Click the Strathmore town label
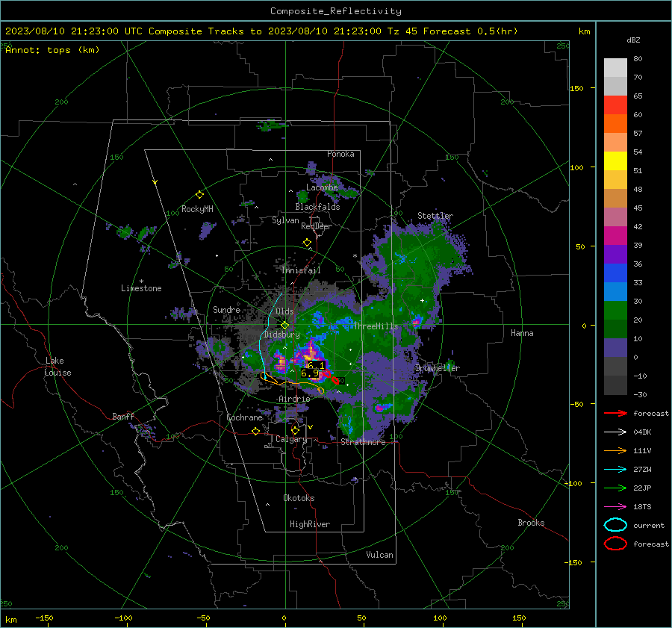 coord(363,442)
